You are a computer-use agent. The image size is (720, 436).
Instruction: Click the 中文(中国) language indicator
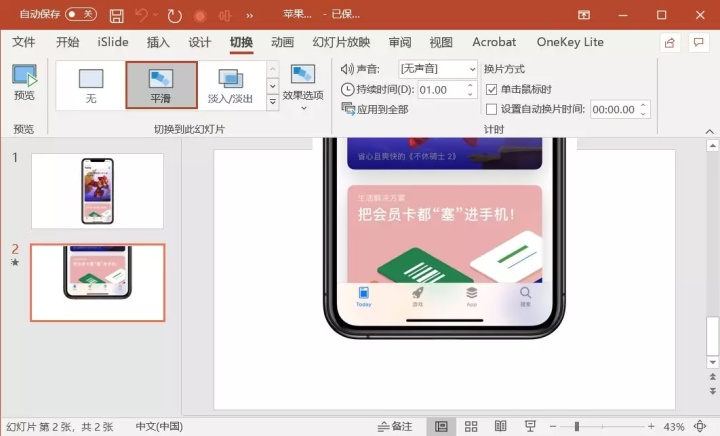tap(159, 427)
